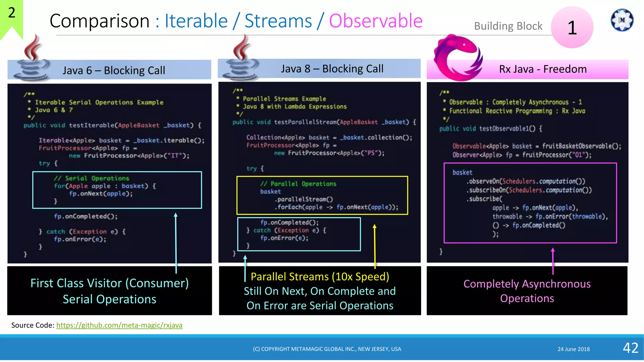The width and height of the screenshot is (644, 362).
Task: Click the cyan Serial Operations code box
Action: tap(117, 190)
